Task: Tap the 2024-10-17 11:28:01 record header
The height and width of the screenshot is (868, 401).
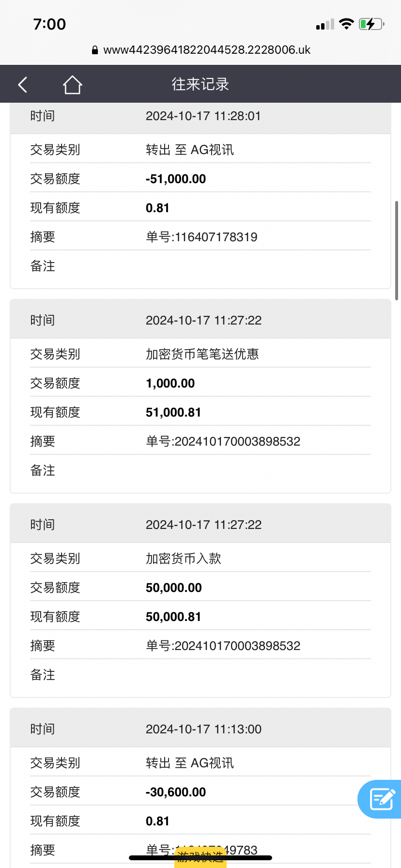Action: coord(203,116)
